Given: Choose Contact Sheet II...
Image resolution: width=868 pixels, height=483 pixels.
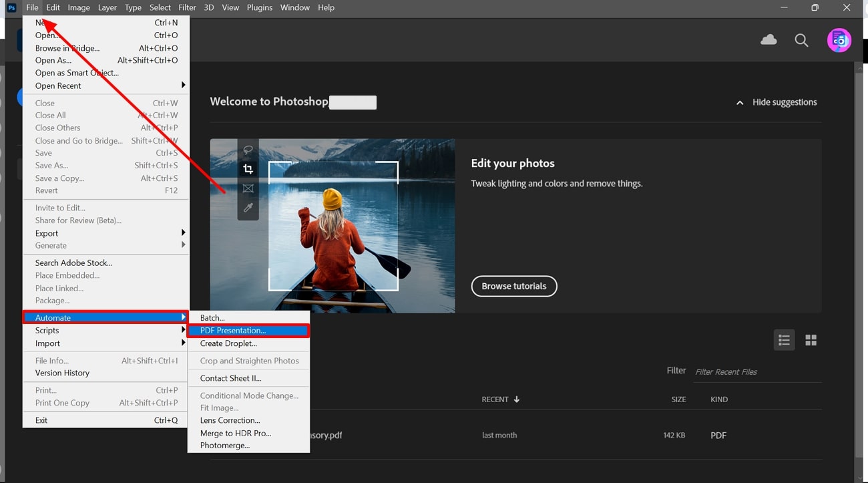Looking at the screenshot, I should pos(248,378).
